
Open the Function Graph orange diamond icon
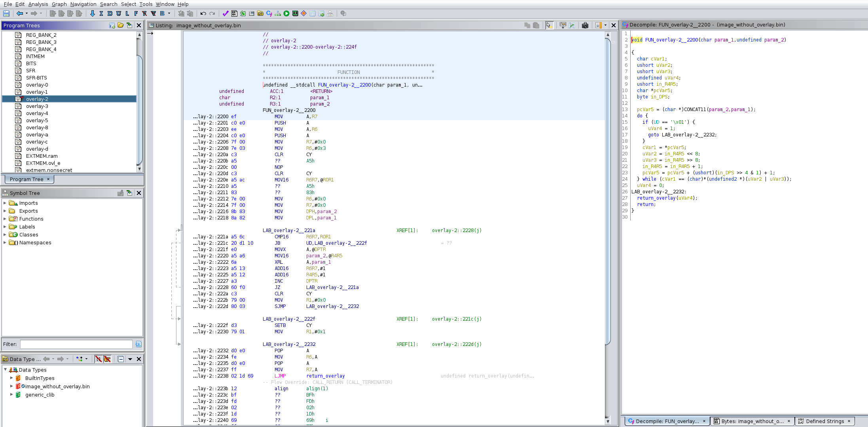304,13
